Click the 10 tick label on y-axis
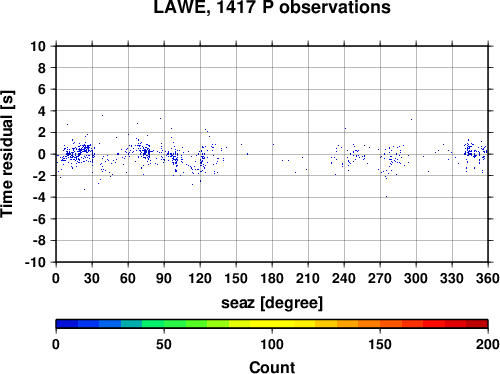500x374 pixels. [38, 46]
